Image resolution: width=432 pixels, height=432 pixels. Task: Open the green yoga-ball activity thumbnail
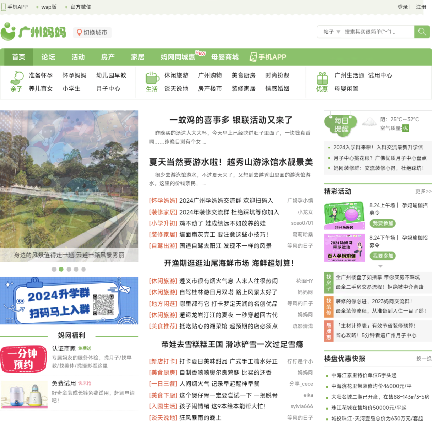[x=344, y=216]
